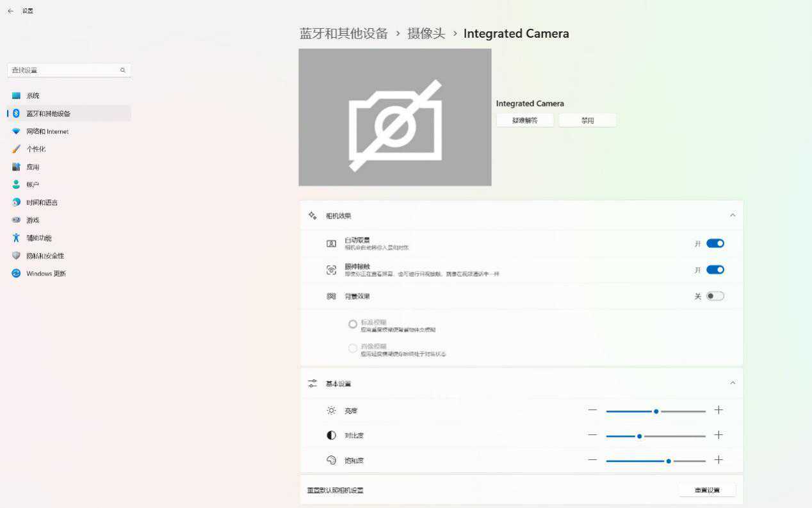
Task: Click the 重置默认相机设置 label
Action: 335,491
